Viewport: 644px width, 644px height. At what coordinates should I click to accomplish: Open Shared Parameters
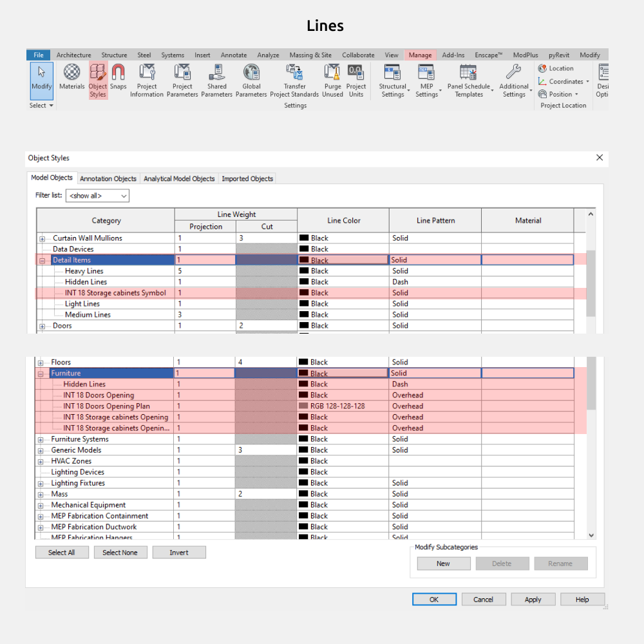pyautogui.click(x=216, y=80)
